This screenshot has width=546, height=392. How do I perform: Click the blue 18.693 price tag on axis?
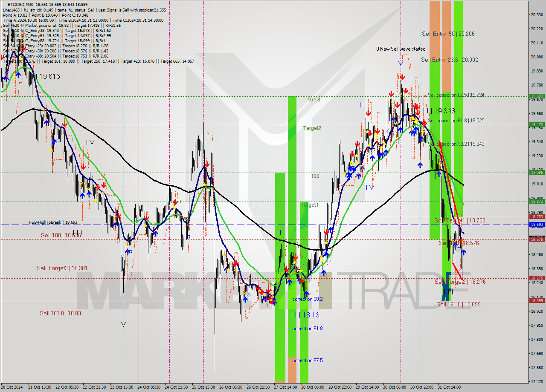(x=536, y=225)
